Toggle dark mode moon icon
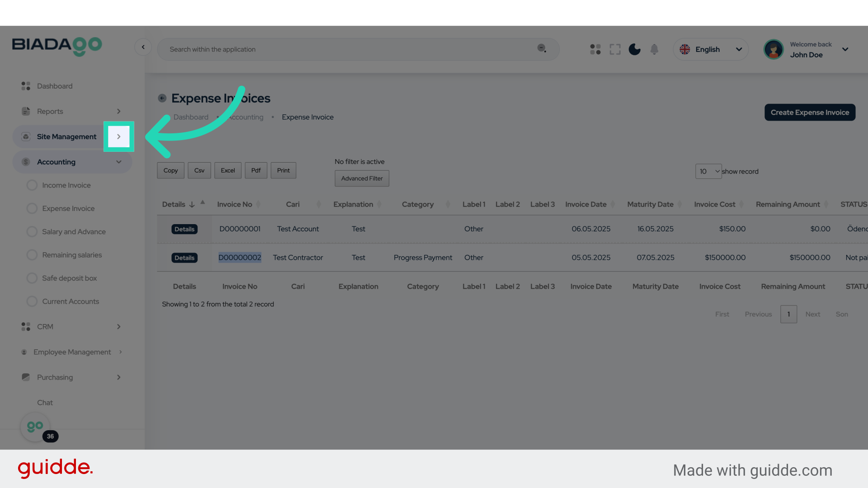This screenshot has width=868, height=488. tap(634, 49)
